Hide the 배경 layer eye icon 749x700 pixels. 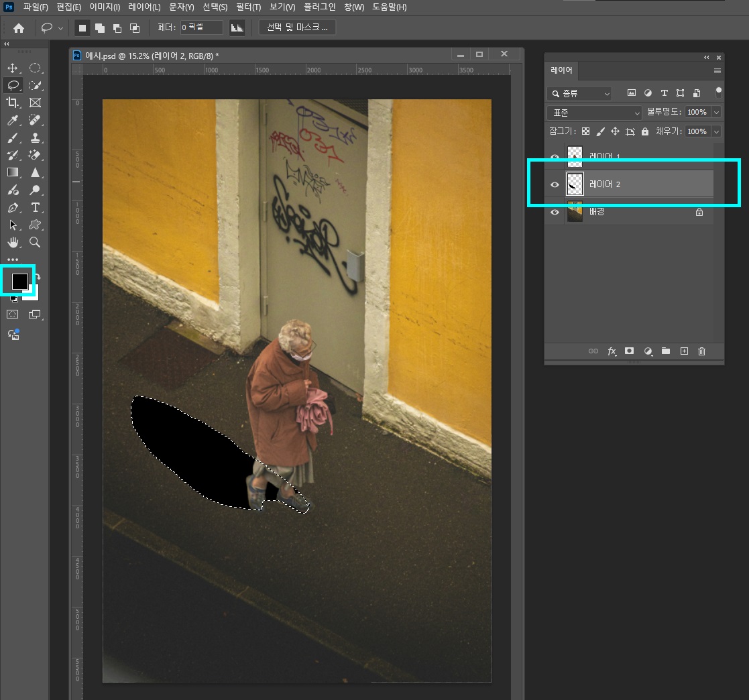(x=555, y=212)
